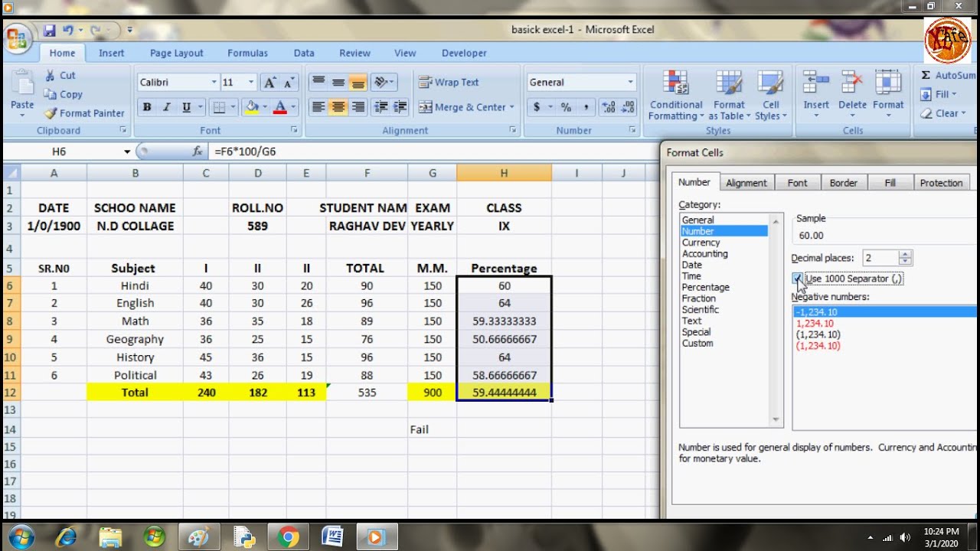Open the round Office button menu
The image size is (980, 551).
click(x=18, y=37)
